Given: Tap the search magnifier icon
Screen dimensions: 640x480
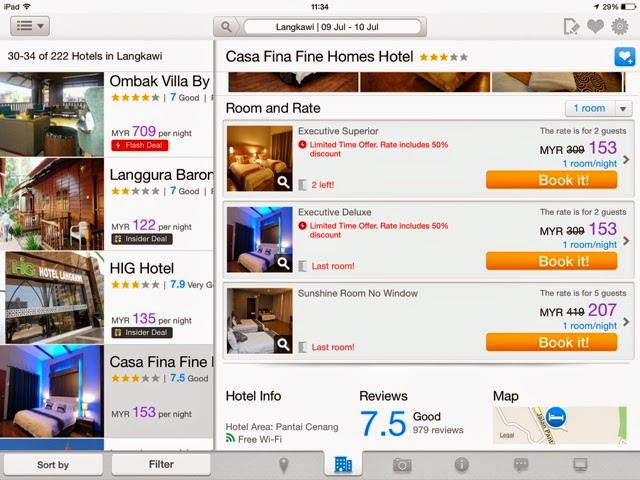Looking at the screenshot, I should click(x=226, y=27).
